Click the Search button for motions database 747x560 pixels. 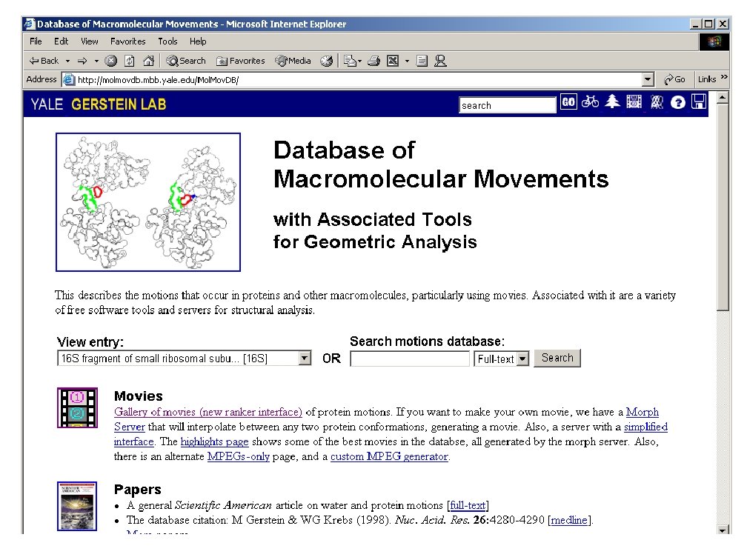(557, 358)
